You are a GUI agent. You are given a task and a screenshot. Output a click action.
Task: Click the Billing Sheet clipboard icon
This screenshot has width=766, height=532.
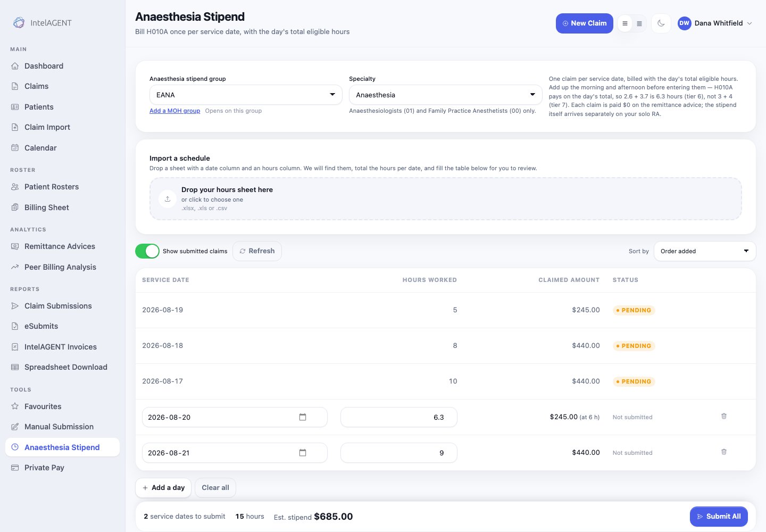15,207
